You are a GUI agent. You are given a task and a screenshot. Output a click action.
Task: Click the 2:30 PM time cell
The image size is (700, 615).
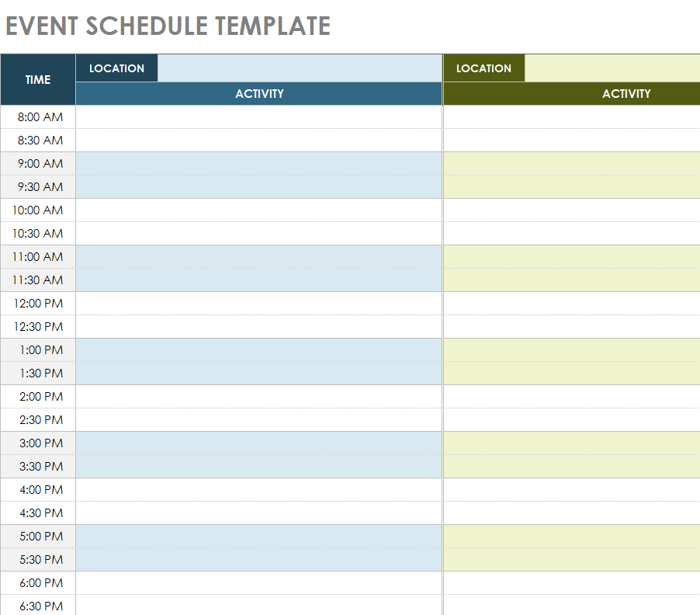[38, 420]
